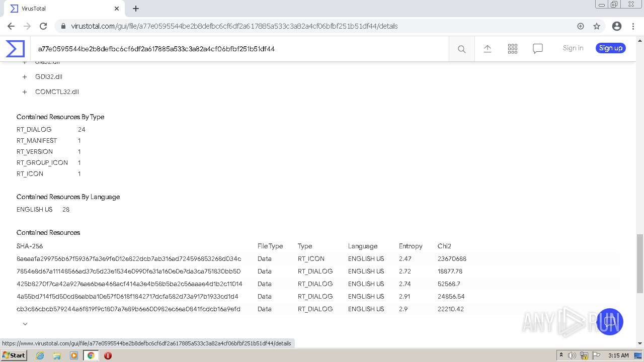
Task: Open the Windows Start menu
Action: (14, 355)
